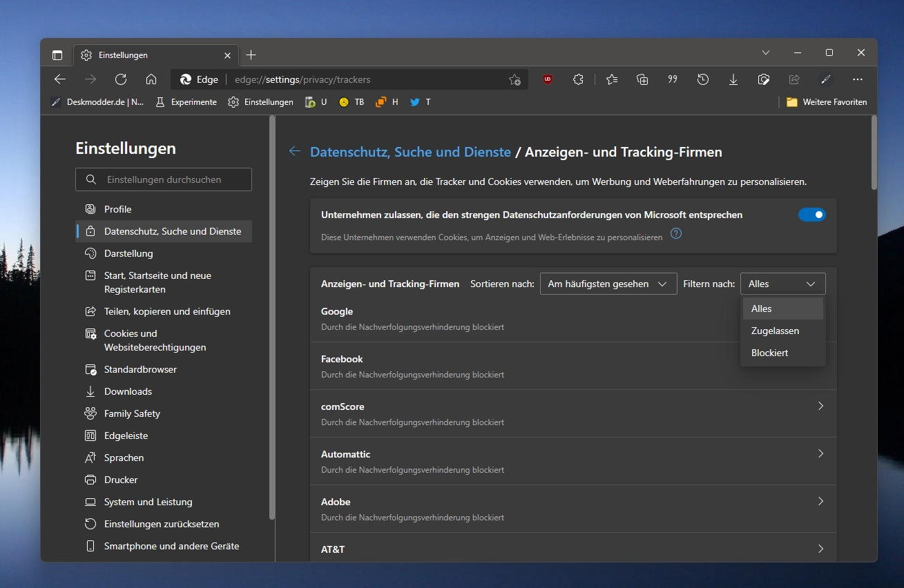The height and width of the screenshot is (588, 904).
Task: Open Einstellungen bookmark in favorites bar
Action: (x=260, y=101)
